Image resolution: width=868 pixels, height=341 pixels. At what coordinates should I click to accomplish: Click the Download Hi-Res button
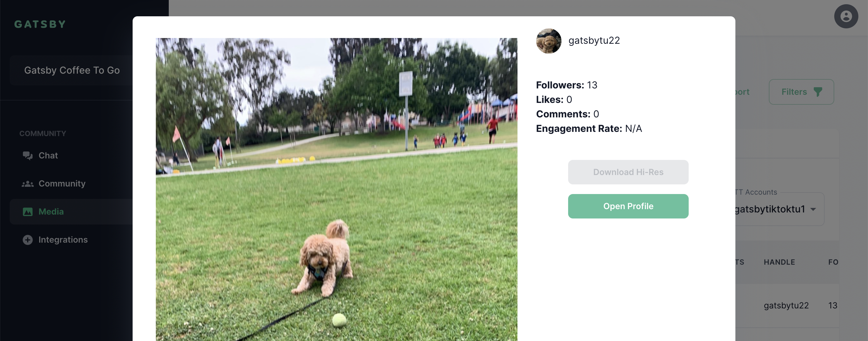tap(628, 172)
